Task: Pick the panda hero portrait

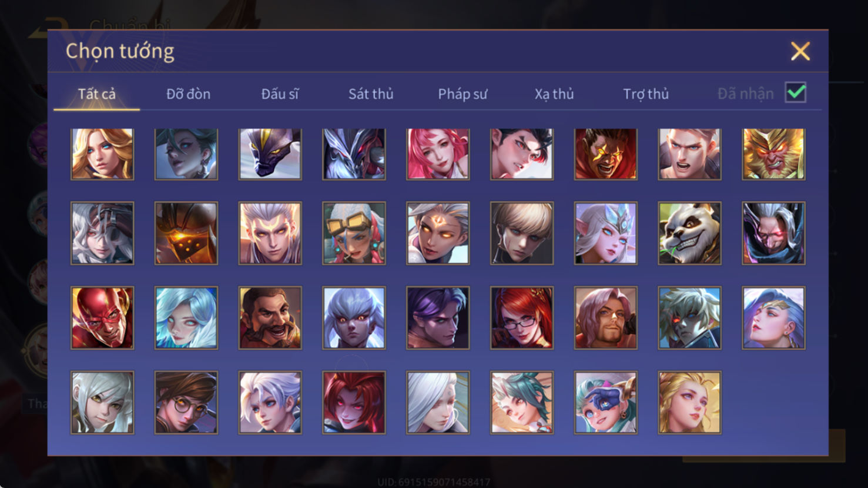Action: 689,233
